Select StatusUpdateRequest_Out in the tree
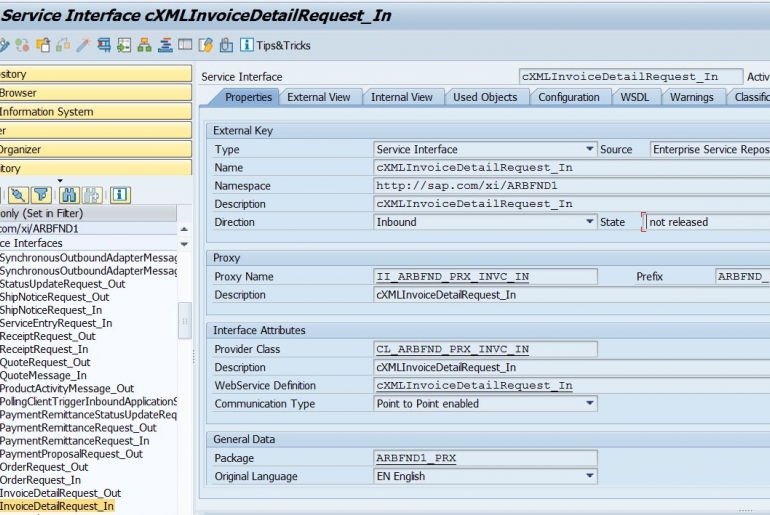 click(62, 284)
